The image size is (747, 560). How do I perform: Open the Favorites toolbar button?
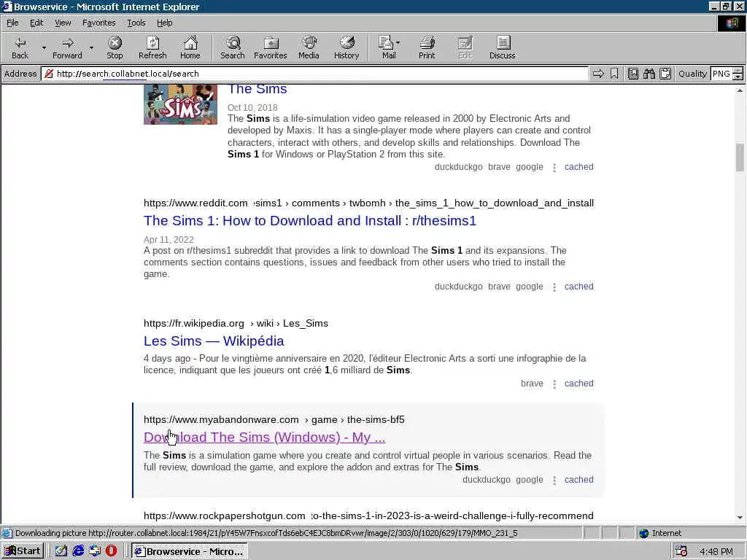(x=271, y=47)
